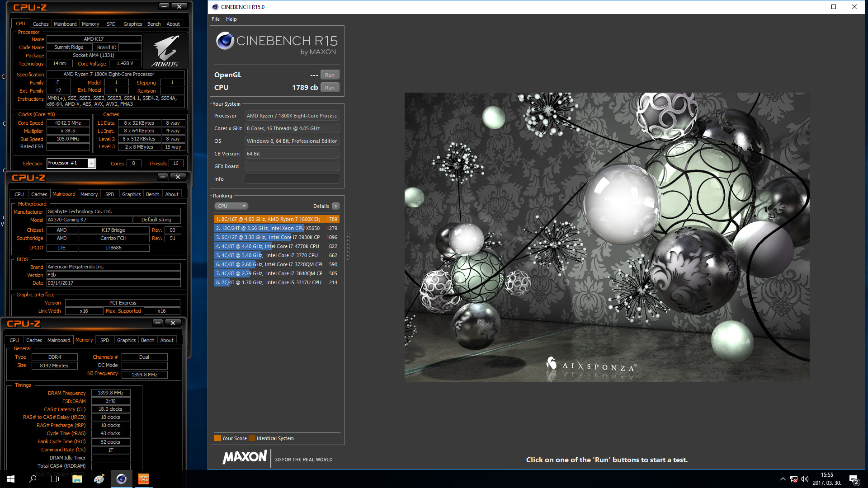This screenshot has width=868, height=488.
Task: Select ranking row Intel Core i7-3930K
Action: [x=277, y=237]
